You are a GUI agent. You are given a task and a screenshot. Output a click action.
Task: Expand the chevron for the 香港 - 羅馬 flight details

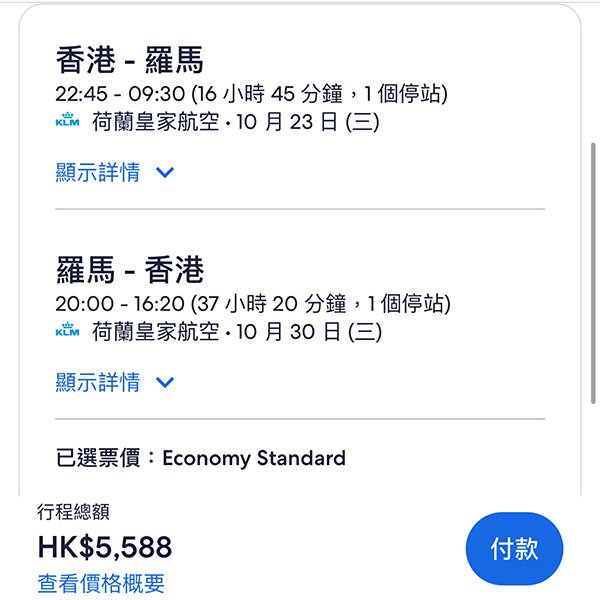[x=165, y=172]
